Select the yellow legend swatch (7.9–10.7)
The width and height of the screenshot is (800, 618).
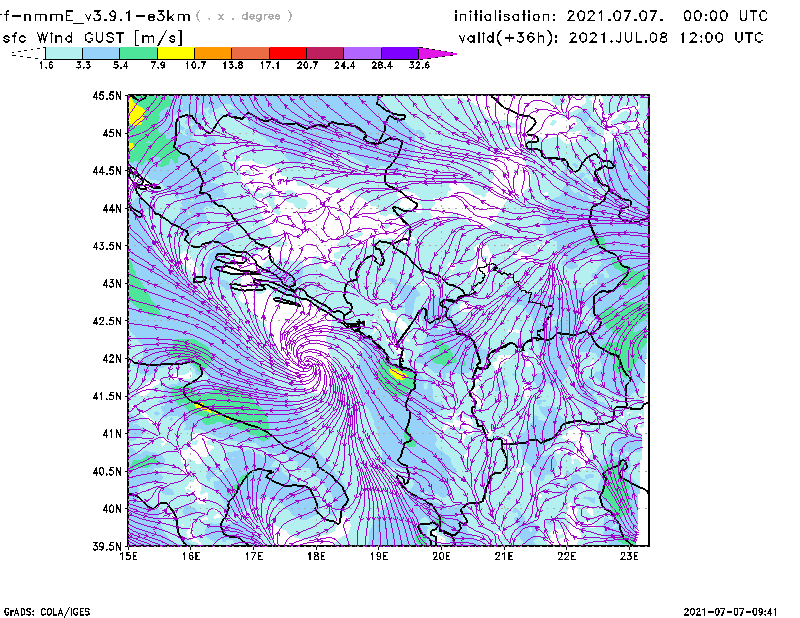point(176,53)
